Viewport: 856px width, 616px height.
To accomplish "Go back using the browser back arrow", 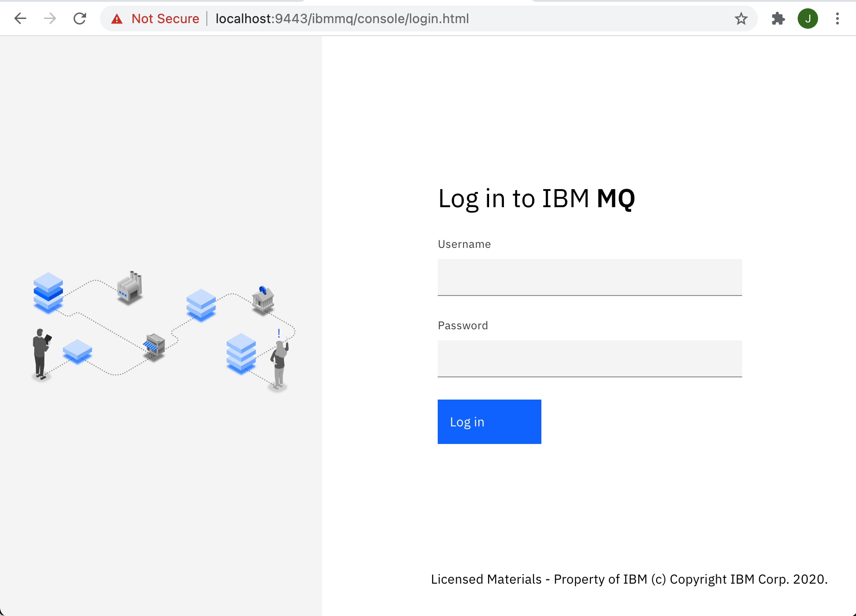I will point(20,18).
